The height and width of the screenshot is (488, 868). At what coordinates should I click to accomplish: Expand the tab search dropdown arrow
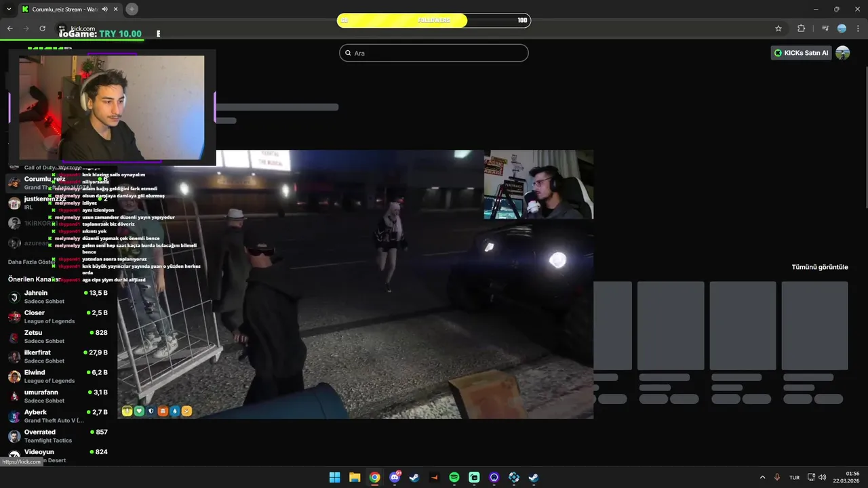click(7, 9)
